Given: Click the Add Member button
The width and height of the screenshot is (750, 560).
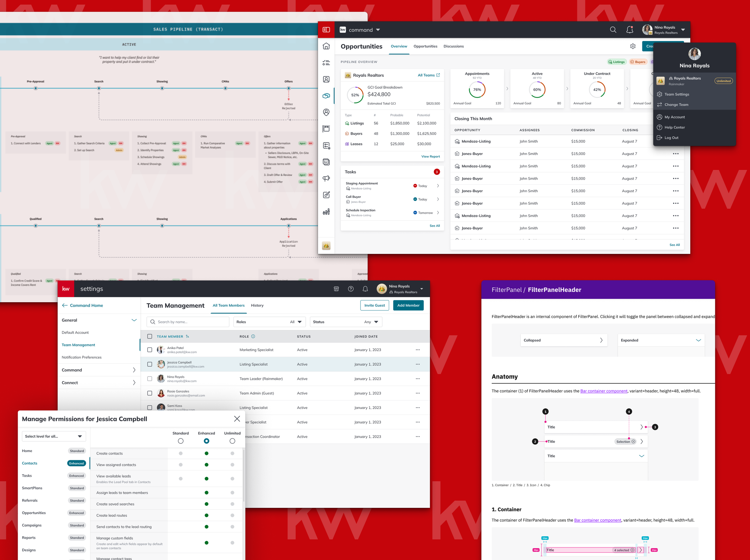Looking at the screenshot, I should 408,305.
